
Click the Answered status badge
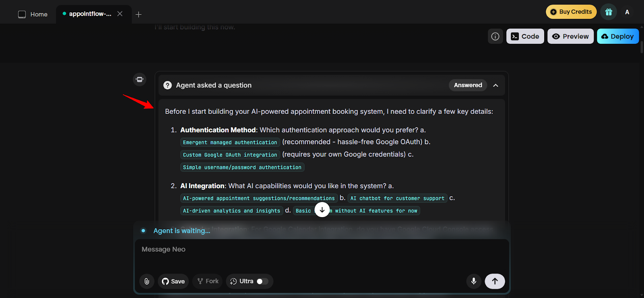(x=468, y=85)
